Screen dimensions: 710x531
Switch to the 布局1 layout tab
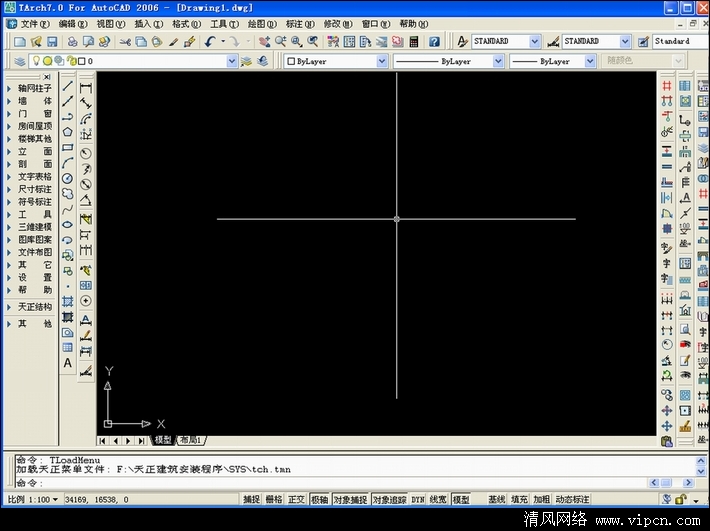click(191, 440)
